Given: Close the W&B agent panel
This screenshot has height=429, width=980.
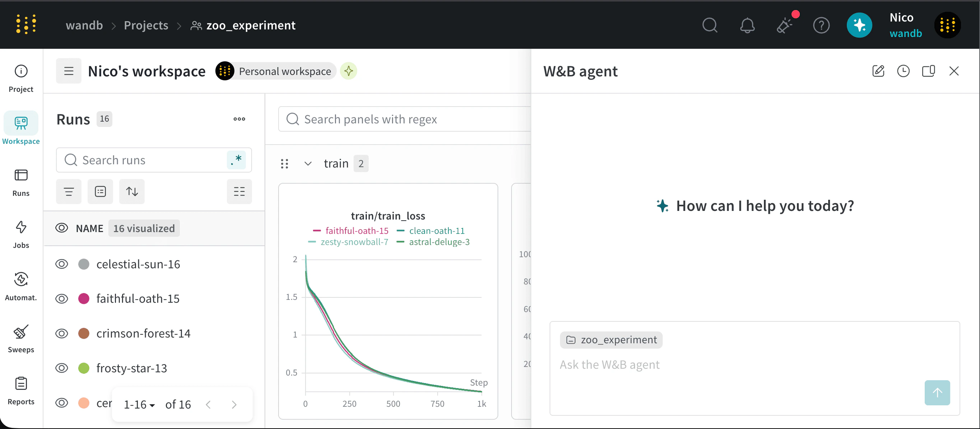Looking at the screenshot, I should tap(954, 71).
